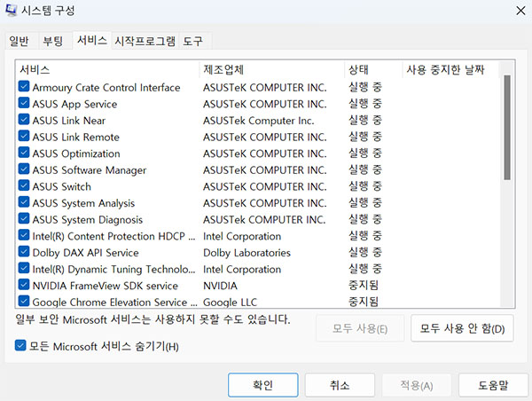Uncheck NVIDIA FrameView SDK service

pos(24,285)
